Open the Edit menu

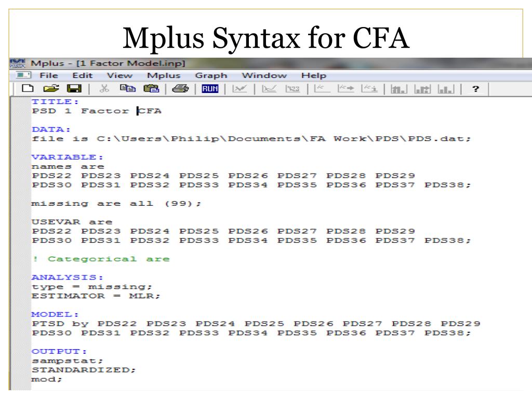point(83,75)
